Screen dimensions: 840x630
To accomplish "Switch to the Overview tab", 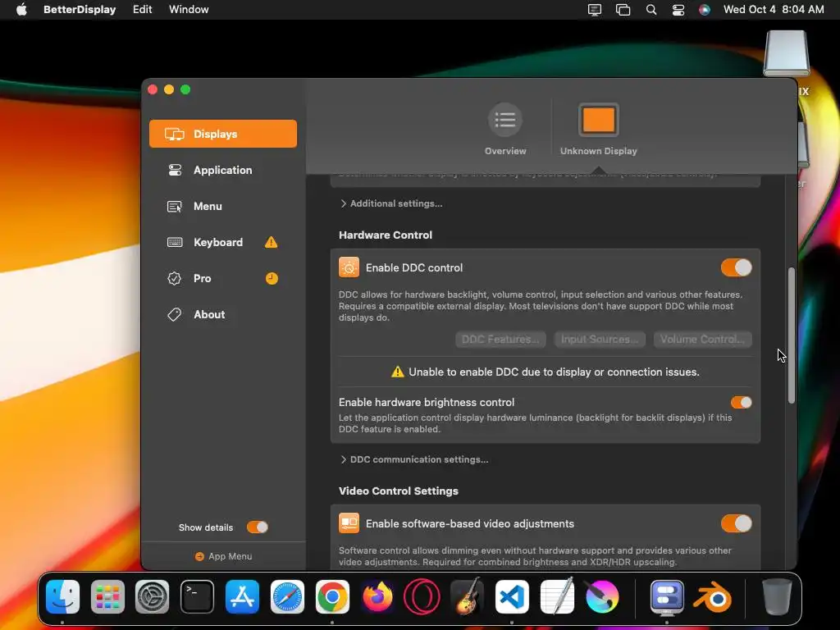I will [x=505, y=130].
